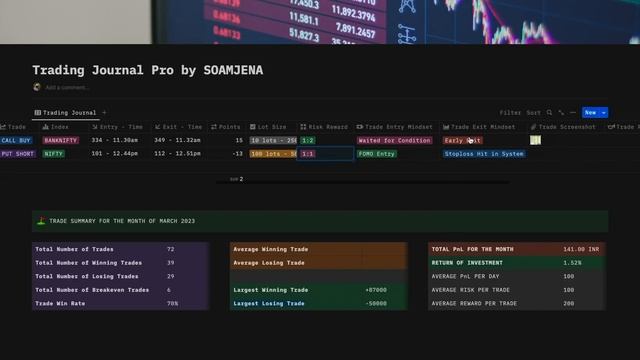Open the Trading Journal view tab
The height and width of the screenshot is (360, 640).
click(x=66, y=113)
